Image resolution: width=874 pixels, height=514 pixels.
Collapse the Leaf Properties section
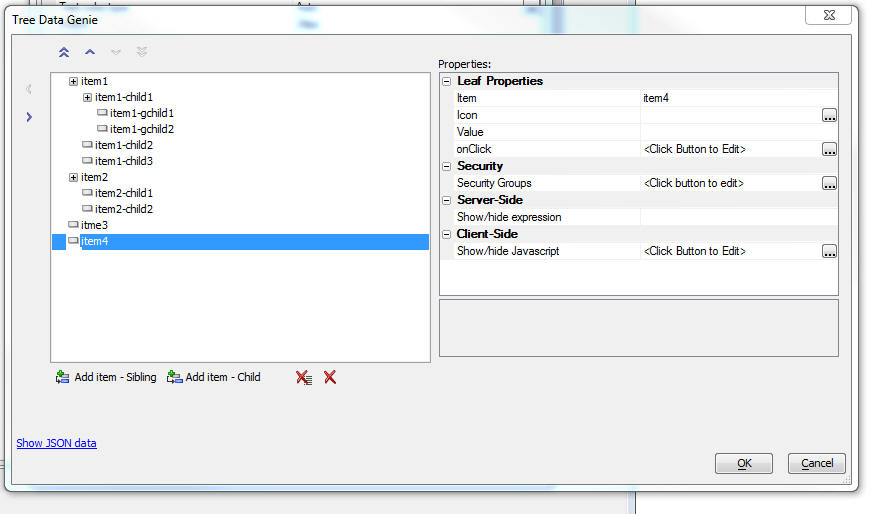pyautogui.click(x=446, y=81)
